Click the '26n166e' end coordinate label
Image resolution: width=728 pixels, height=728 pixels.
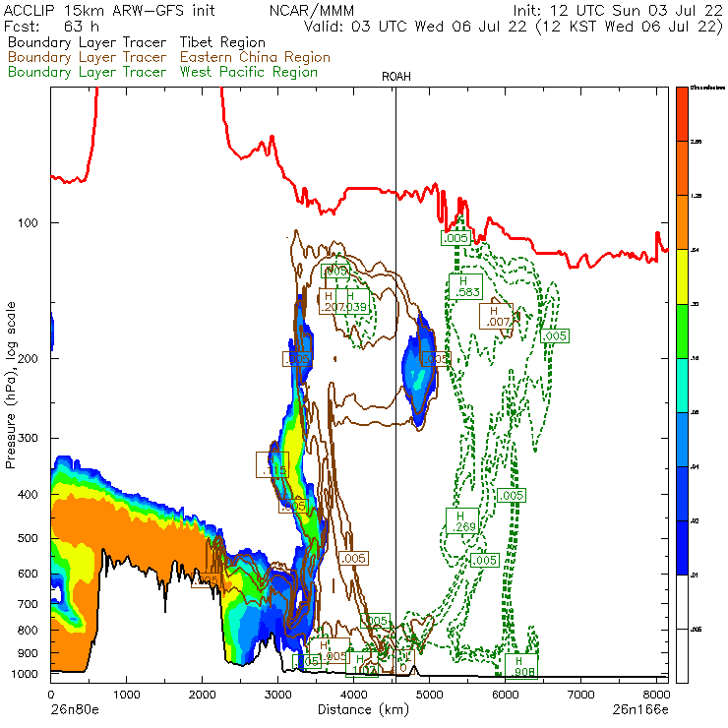click(x=640, y=709)
